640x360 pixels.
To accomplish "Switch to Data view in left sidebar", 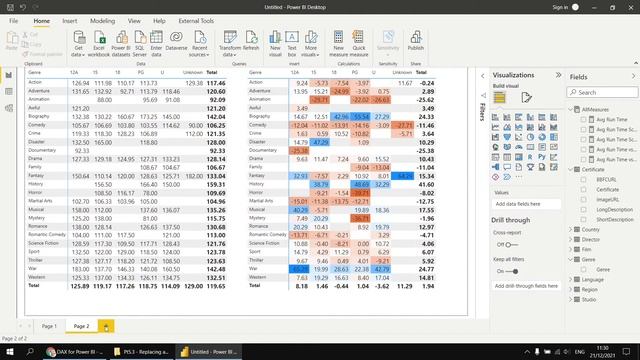I will [9, 91].
